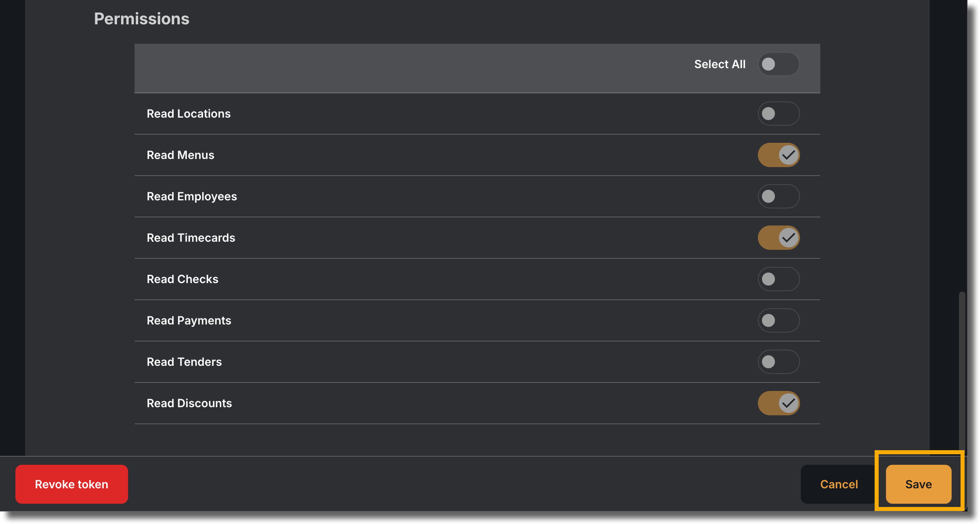
Task: Enable the Select All toggle
Action: pyautogui.click(x=779, y=64)
